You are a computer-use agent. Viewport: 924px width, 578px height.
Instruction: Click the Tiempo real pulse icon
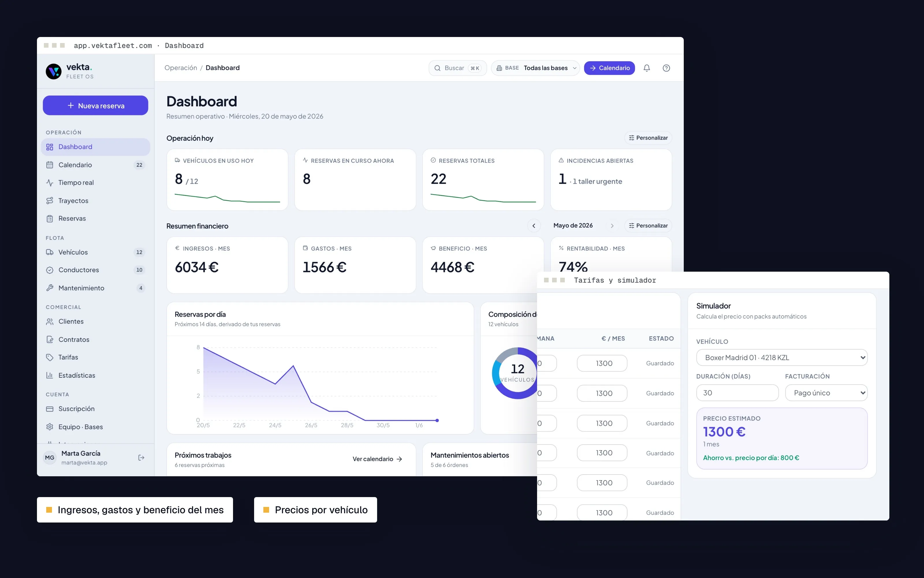50,183
